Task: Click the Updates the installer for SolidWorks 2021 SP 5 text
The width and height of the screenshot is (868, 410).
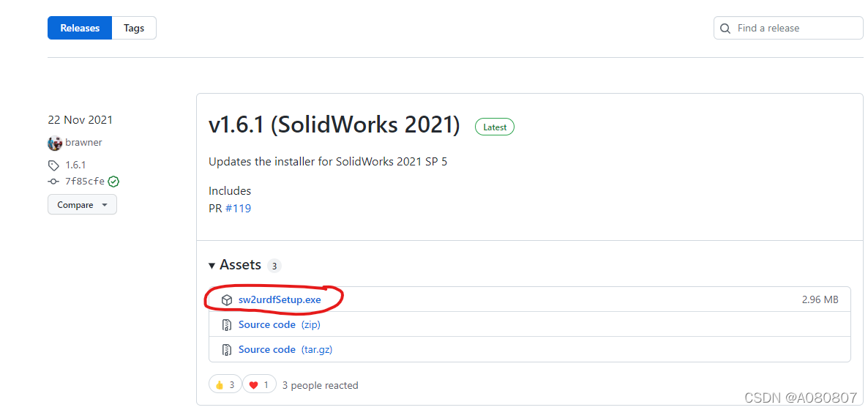Action: pyautogui.click(x=328, y=163)
